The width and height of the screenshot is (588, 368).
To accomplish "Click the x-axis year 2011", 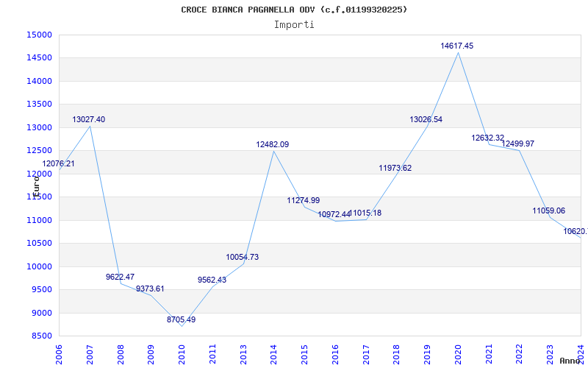I will point(212,355).
